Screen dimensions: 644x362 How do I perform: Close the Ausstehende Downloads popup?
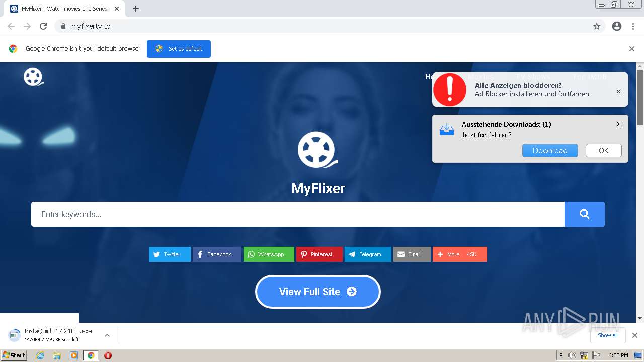[619, 124]
